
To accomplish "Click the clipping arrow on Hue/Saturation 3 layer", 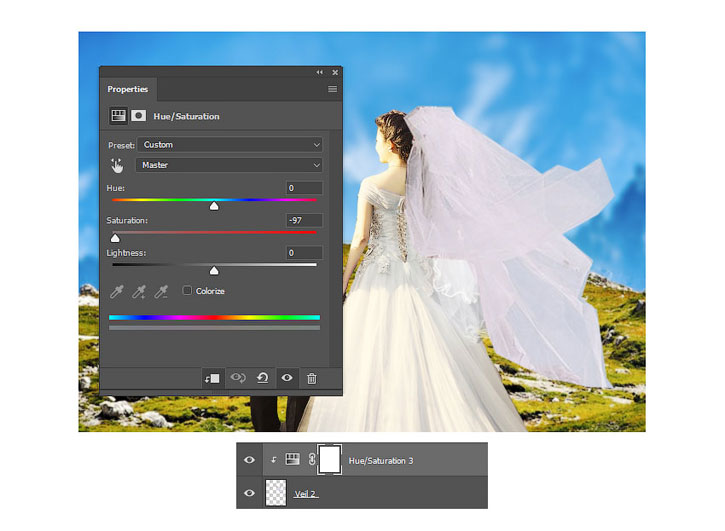I will click(x=273, y=460).
